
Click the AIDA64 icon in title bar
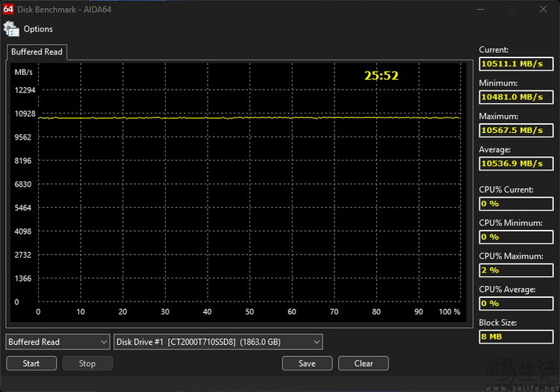9,9
